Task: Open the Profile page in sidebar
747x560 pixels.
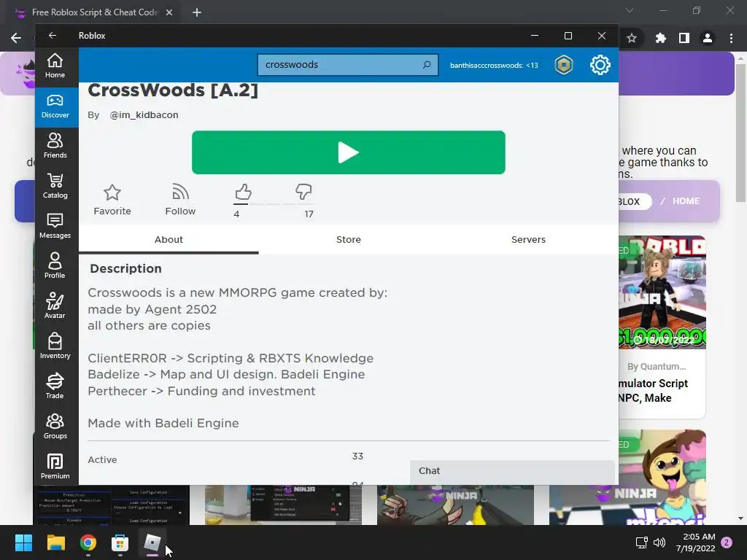Action: coord(55,265)
